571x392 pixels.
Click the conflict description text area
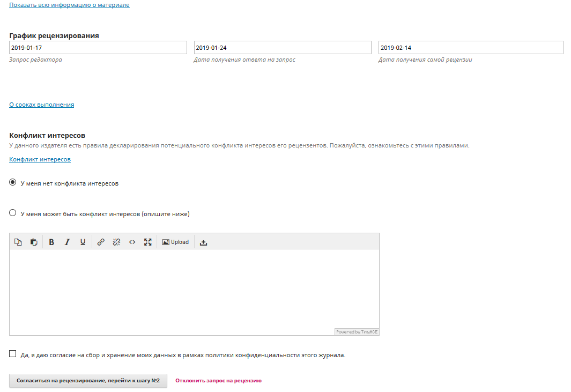tap(194, 290)
